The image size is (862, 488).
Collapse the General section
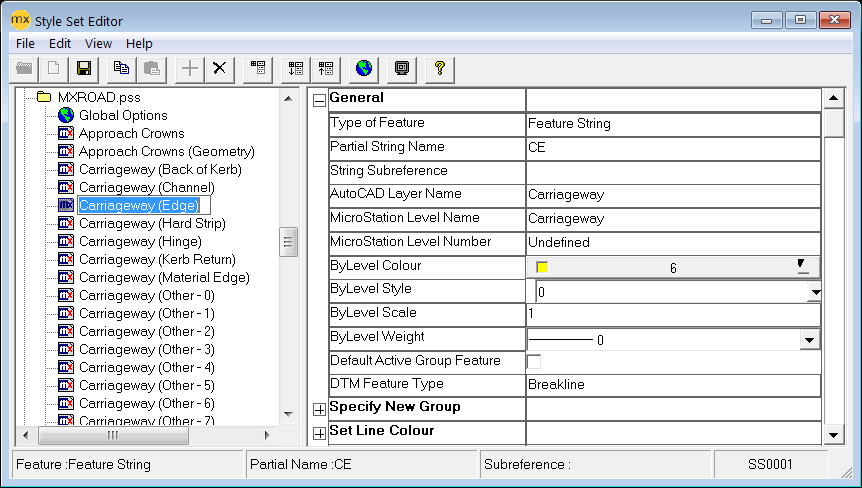(x=319, y=101)
